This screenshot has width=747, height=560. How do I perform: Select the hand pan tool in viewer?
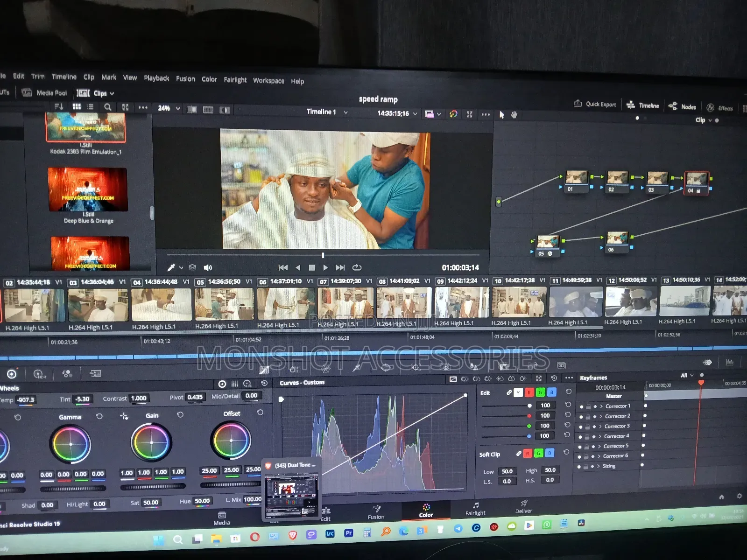coord(514,115)
